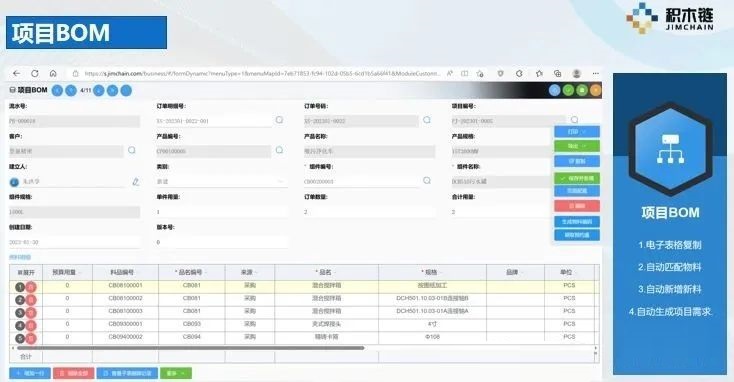Go to the browser home icon
Image resolution: width=734 pixels, height=382 pixels.
(53, 73)
